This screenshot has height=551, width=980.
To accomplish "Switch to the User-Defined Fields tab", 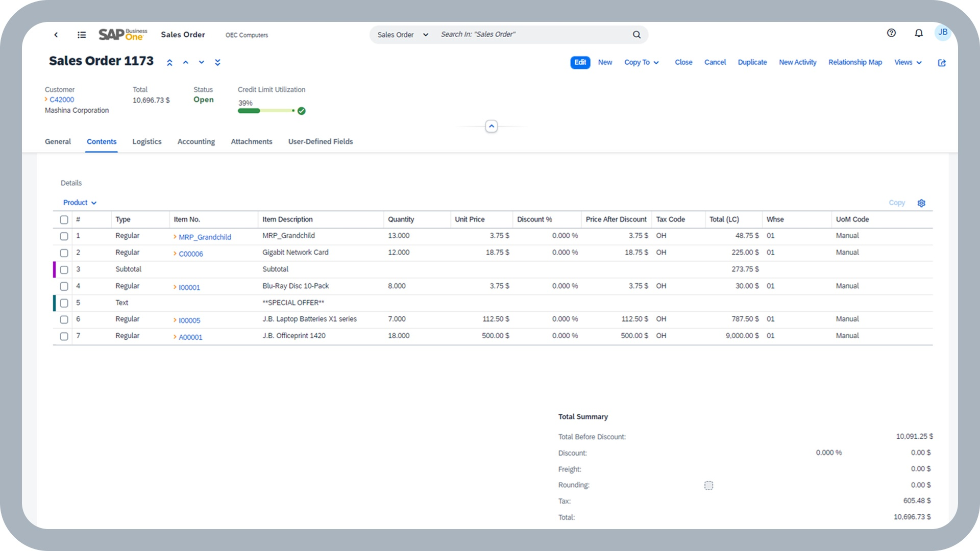I will tap(321, 141).
